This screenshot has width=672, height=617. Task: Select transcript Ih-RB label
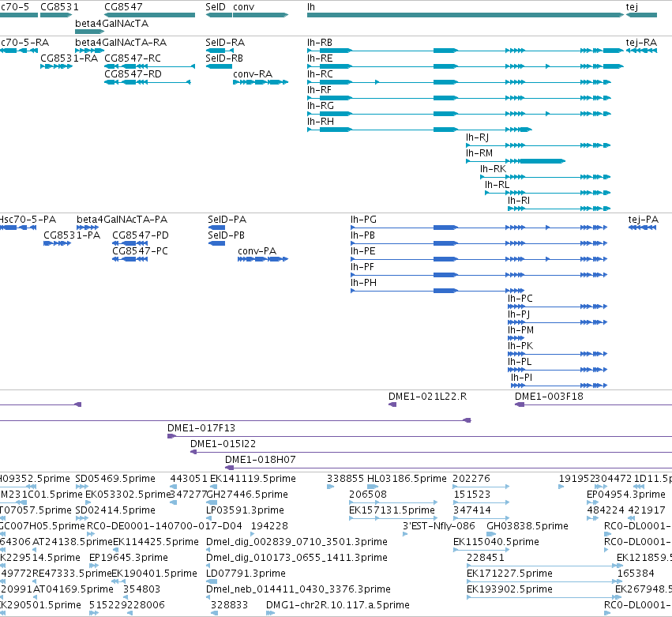tap(320, 43)
